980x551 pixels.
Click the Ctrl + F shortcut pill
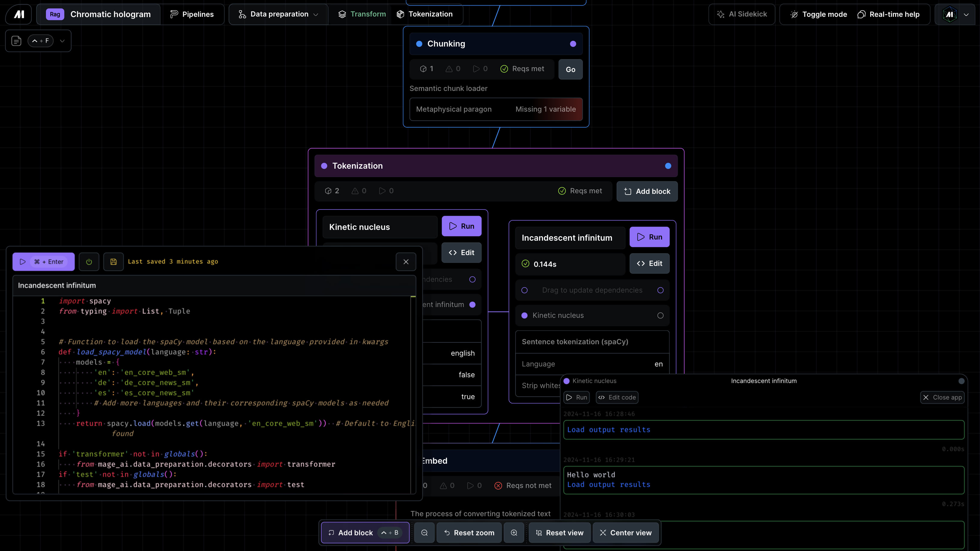40,41
